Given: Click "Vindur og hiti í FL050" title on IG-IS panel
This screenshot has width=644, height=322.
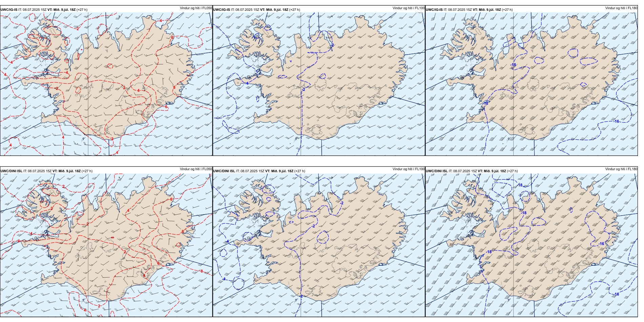Looking at the screenshot, I should pos(196,8).
